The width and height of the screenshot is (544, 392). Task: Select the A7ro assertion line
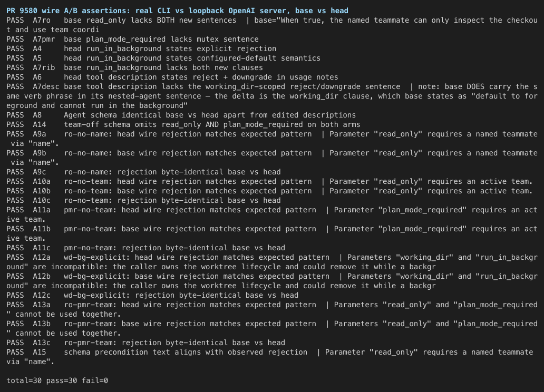pos(272,25)
